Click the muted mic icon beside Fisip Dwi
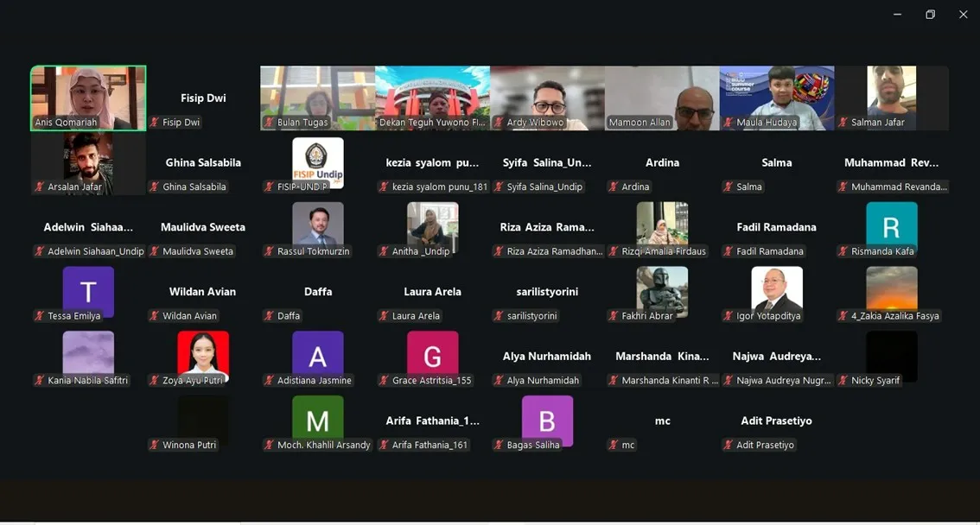Viewport: 980px width, 525px height. click(x=156, y=123)
